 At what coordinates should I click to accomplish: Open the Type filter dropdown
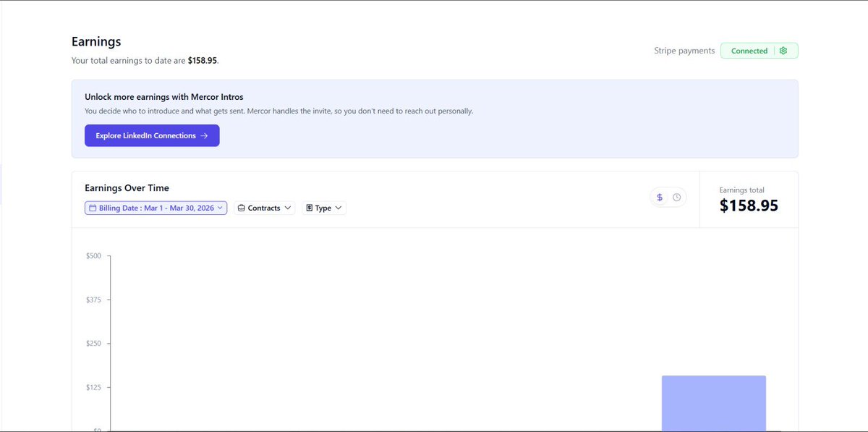click(x=324, y=208)
